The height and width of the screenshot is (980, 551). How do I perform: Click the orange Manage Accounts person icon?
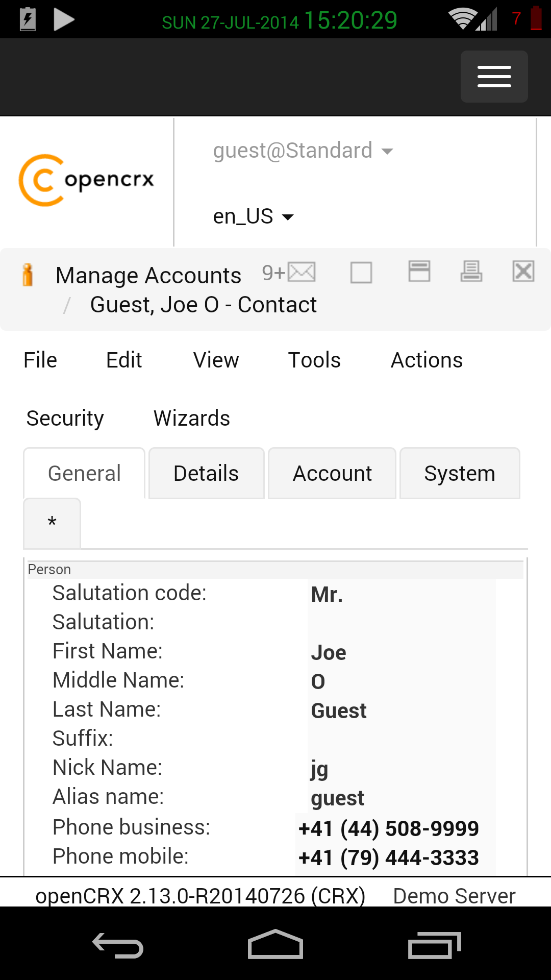(28, 275)
